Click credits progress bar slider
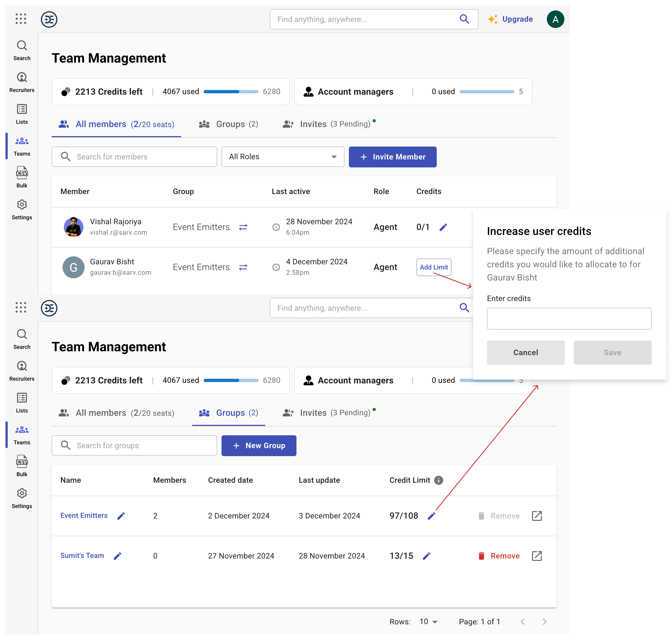The width and height of the screenshot is (672, 640). point(230,91)
